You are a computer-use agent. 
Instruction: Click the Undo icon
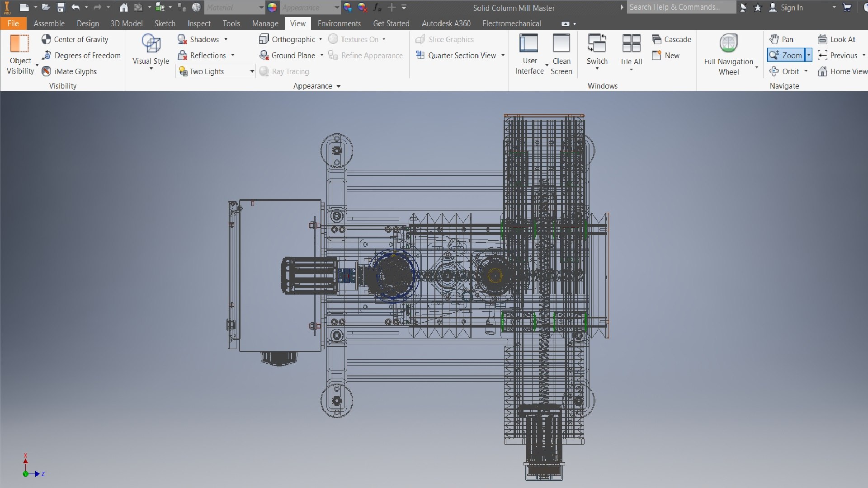pos(75,7)
